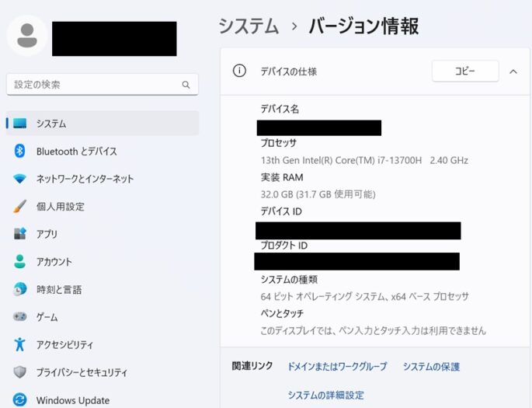Image resolution: width=532 pixels, height=408 pixels.
Task: Collapse the デバイスの仕様 section chevron
Action: [x=513, y=71]
